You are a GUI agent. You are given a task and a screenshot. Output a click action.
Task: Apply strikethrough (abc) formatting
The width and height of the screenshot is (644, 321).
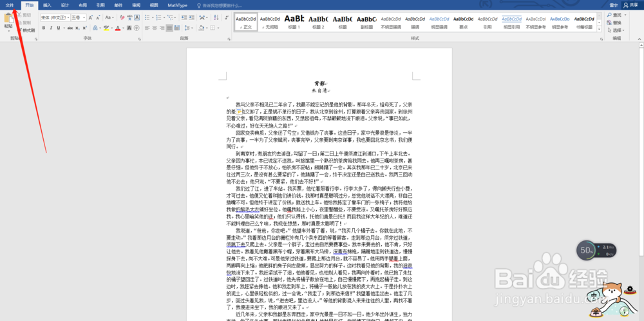pos(70,28)
